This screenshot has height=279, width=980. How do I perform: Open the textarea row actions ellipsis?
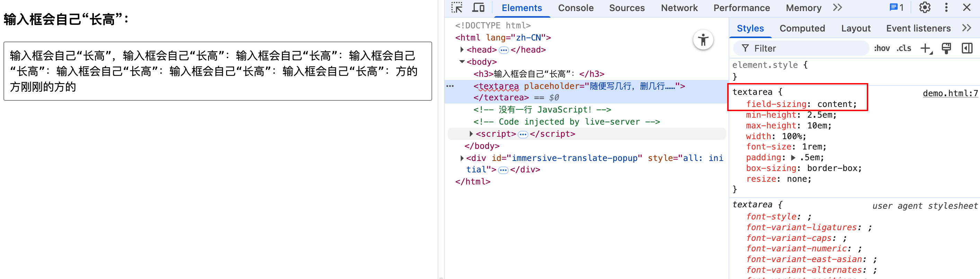(x=450, y=86)
